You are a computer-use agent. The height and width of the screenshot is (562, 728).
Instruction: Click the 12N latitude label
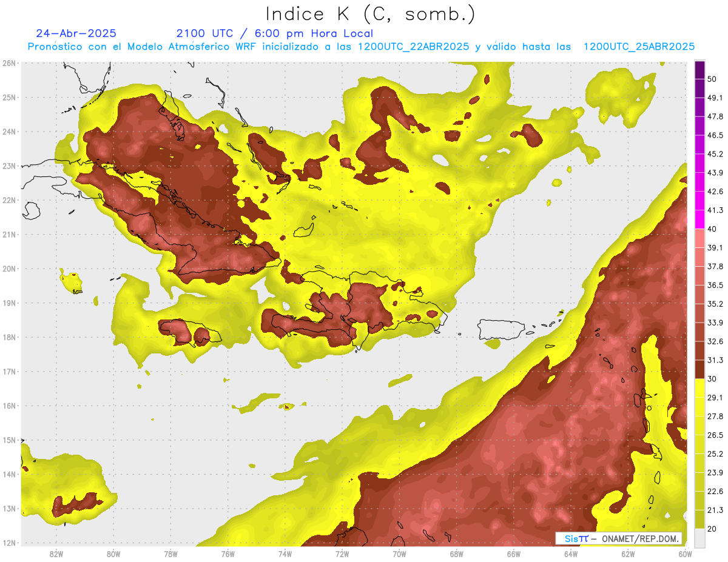10,543
